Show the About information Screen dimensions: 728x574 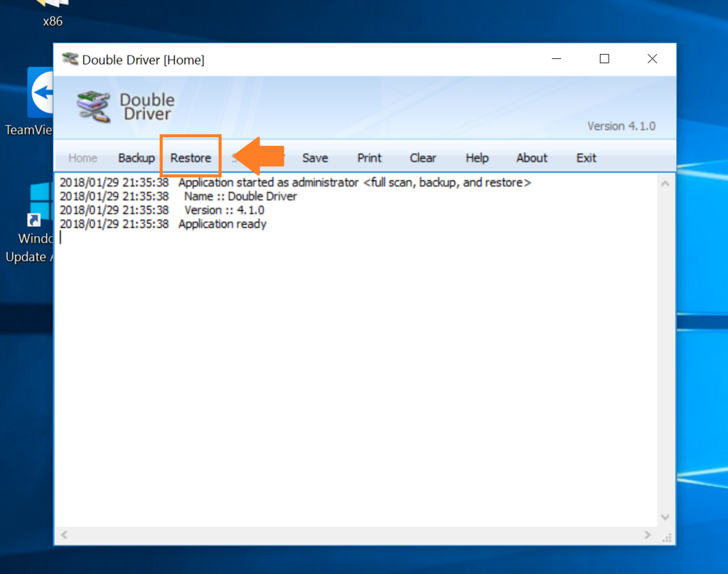[532, 158]
